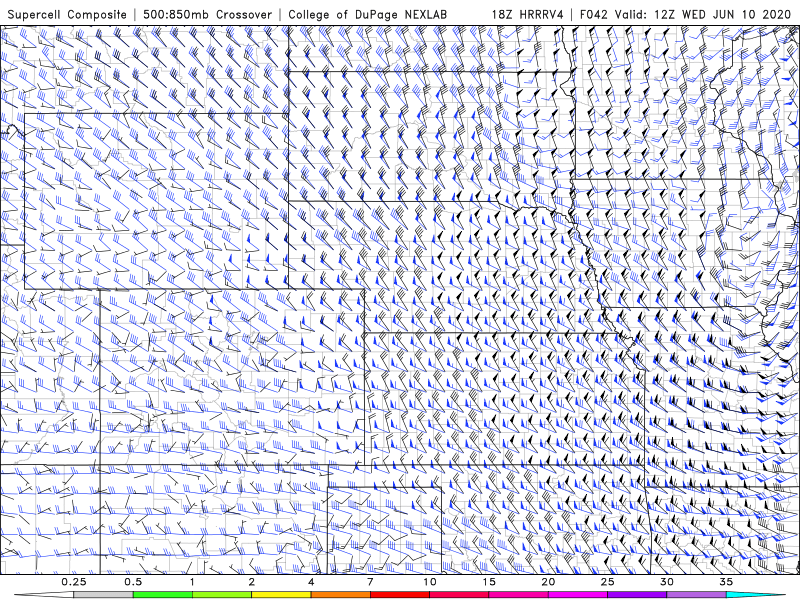The image size is (800, 600).
Task: Click the '18Z HRRRV4' model run label
Action: (x=527, y=15)
